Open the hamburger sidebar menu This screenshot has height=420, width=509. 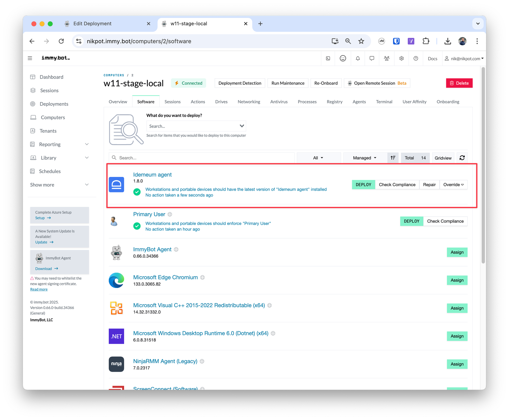pyautogui.click(x=30, y=58)
